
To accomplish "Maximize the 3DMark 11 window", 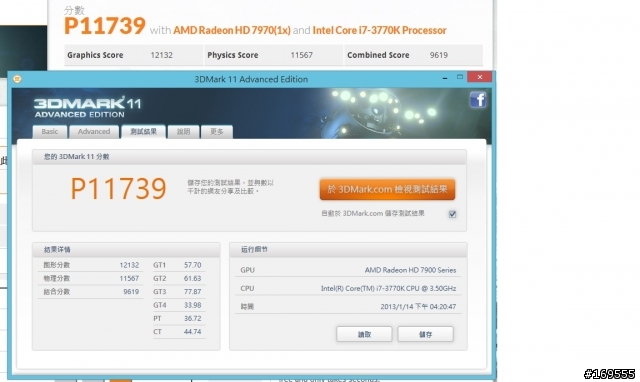I will (460, 77).
